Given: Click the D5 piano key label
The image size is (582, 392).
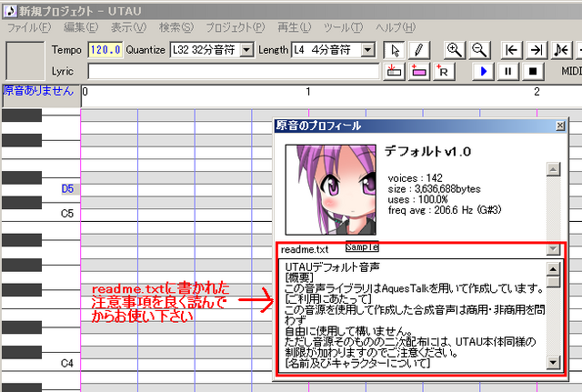Looking at the screenshot, I should (67, 189).
